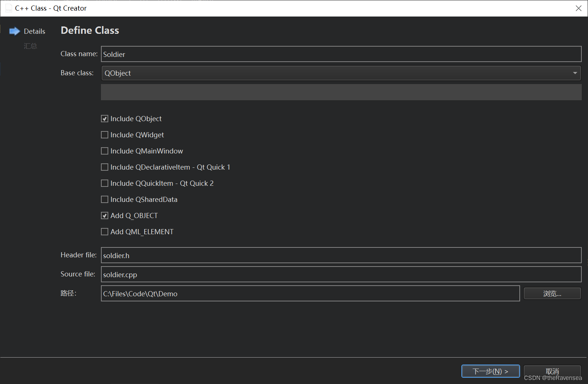Viewport: 588px width, 384px height.
Task: Focus the Class name field containing Soldier
Action: point(341,54)
